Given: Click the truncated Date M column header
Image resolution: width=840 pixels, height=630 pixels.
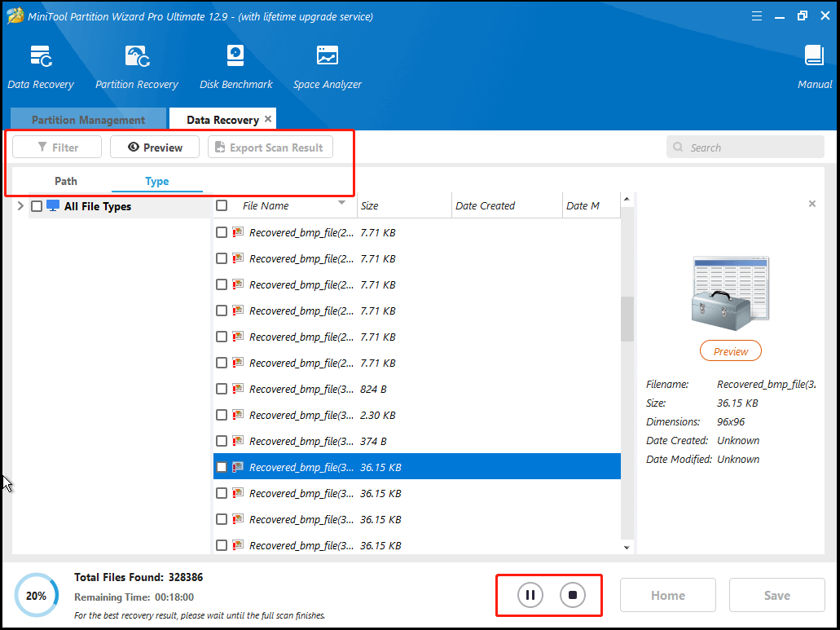Looking at the screenshot, I should 591,205.
